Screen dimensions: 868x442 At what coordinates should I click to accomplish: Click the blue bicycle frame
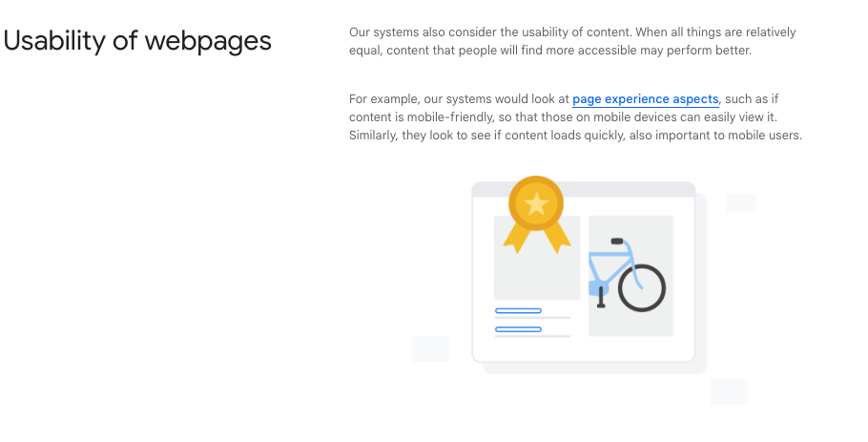[x=610, y=262]
